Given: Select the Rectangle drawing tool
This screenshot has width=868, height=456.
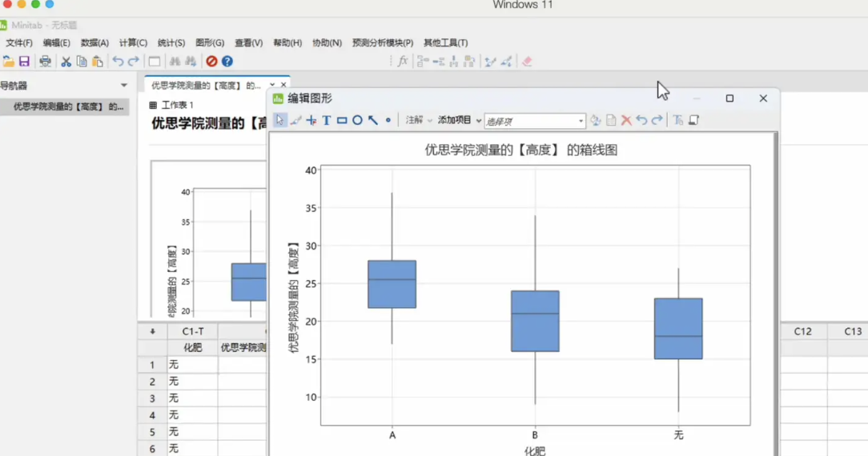Looking at the screenshot, I should [x=342, y=120].
